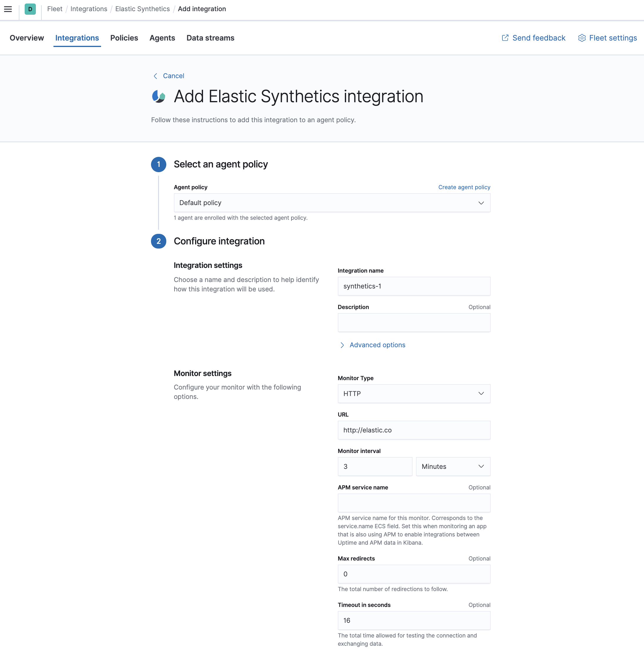Screen dimensions: 644x651
Task: Open the Overview tab
Action: (26, 38)
